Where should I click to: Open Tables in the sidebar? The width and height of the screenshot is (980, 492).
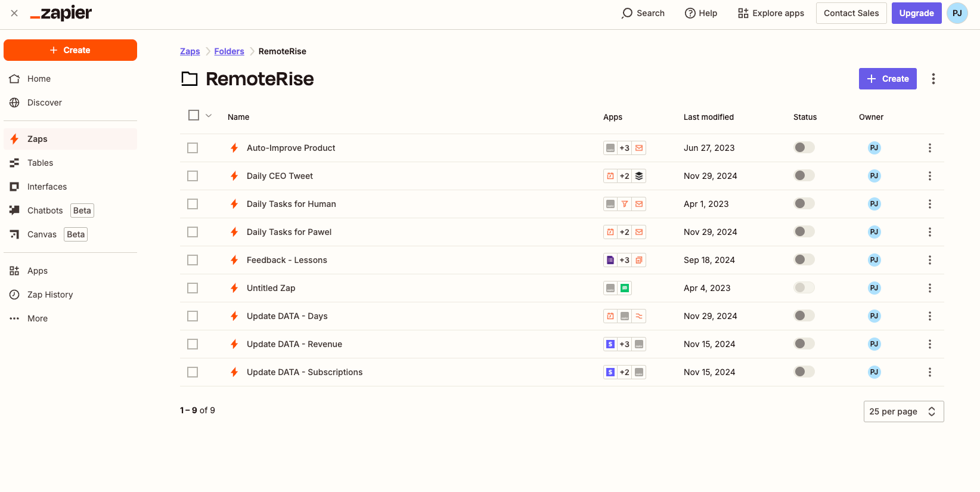pos(70,163)
